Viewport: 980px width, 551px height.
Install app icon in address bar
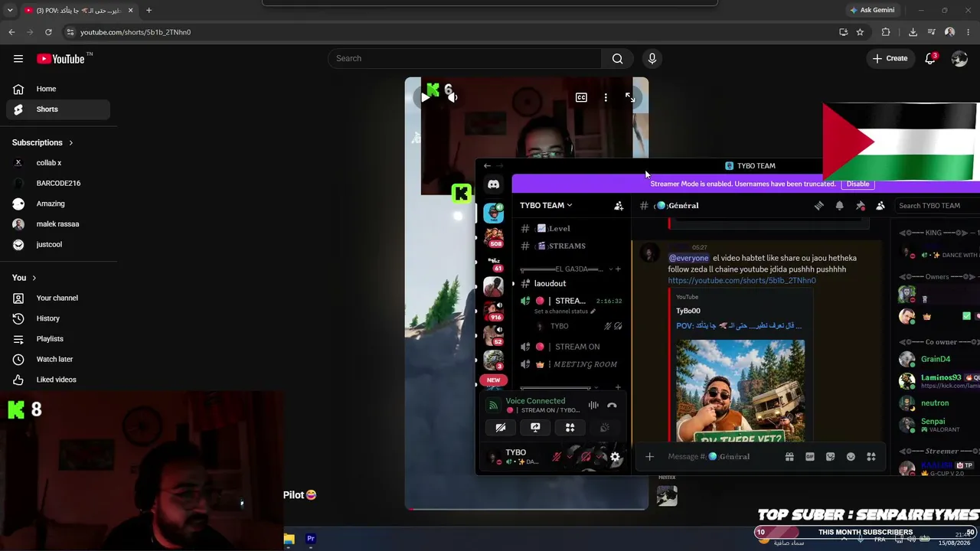coord(843,32)
